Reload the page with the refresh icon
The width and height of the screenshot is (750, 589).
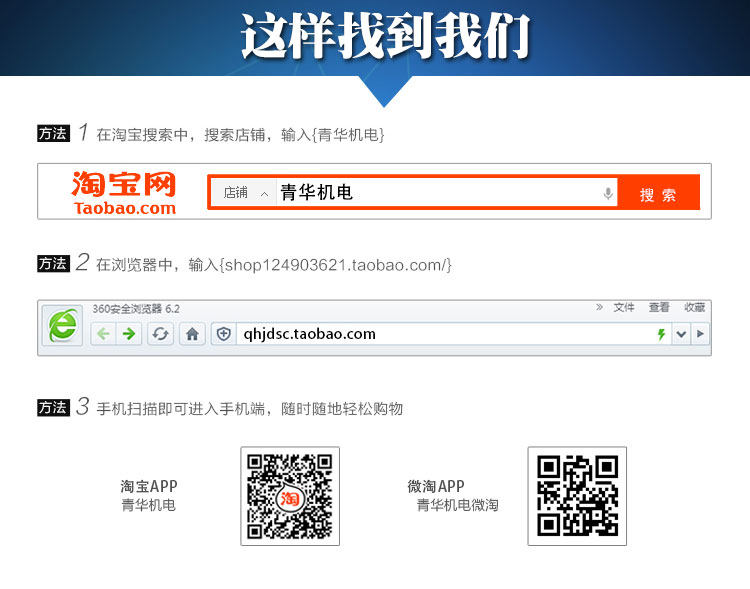pyautogui.click(x=160, y=333)
